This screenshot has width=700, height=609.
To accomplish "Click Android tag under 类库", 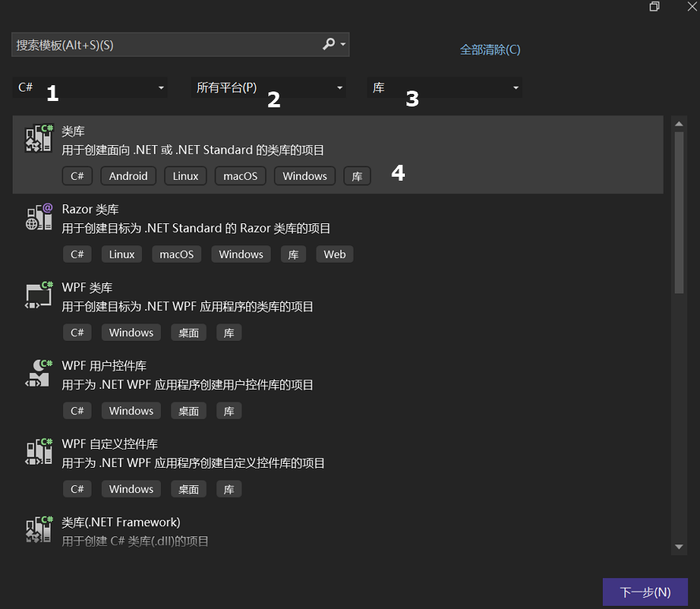I will pyautogui.click(x=128, y=176).
